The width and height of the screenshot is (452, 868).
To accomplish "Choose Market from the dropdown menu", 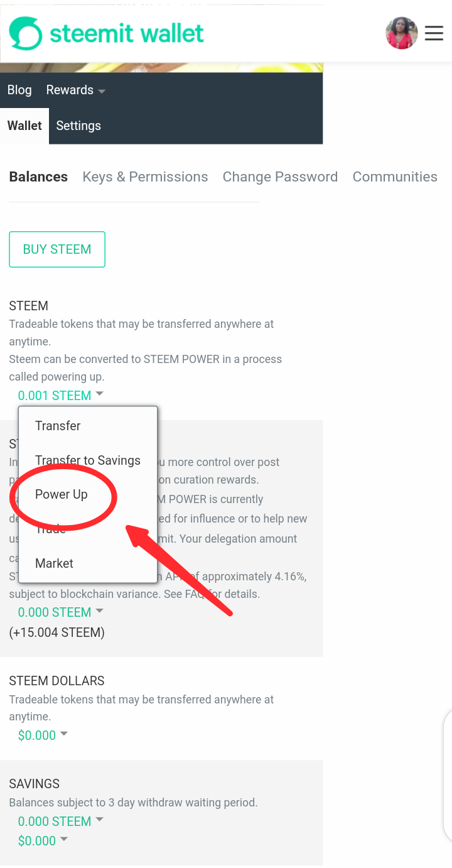I will tap(54, 563).
